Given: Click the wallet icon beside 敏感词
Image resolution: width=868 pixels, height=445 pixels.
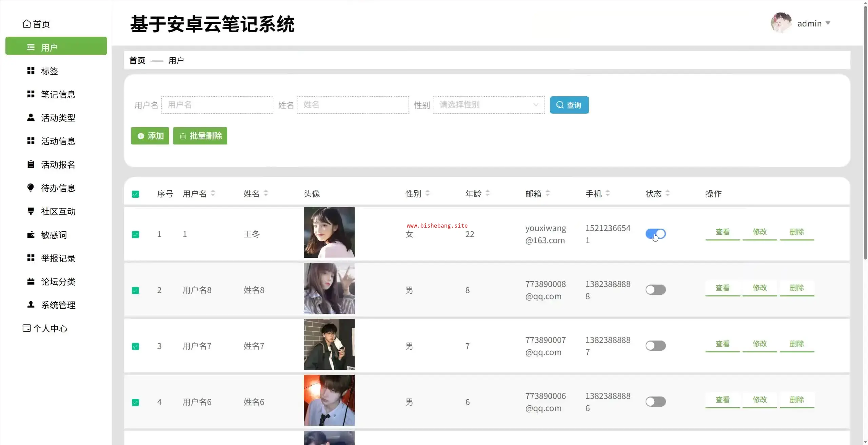Looking at the screenshot, I should point(31,234).
